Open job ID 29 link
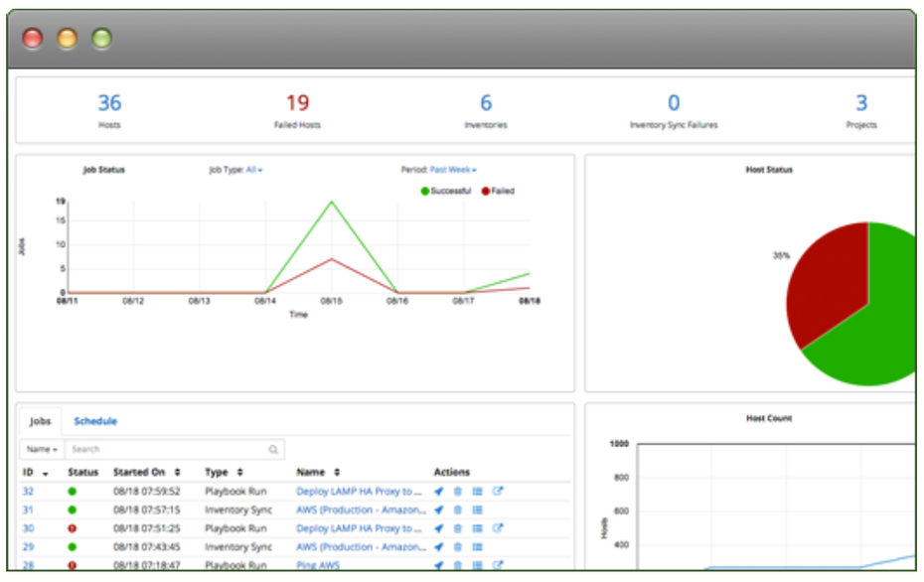924x582 pixels. 28,547
